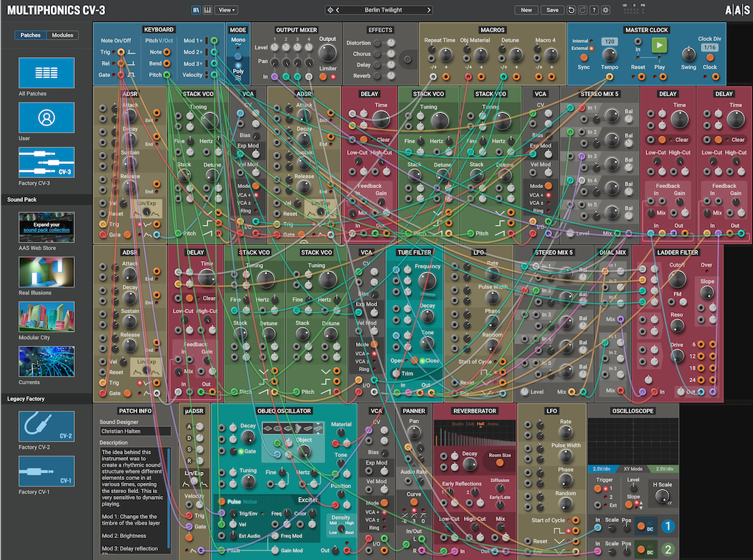Open the help question mark icon
The image size is (753, 560).
click(x=594, y=10)
